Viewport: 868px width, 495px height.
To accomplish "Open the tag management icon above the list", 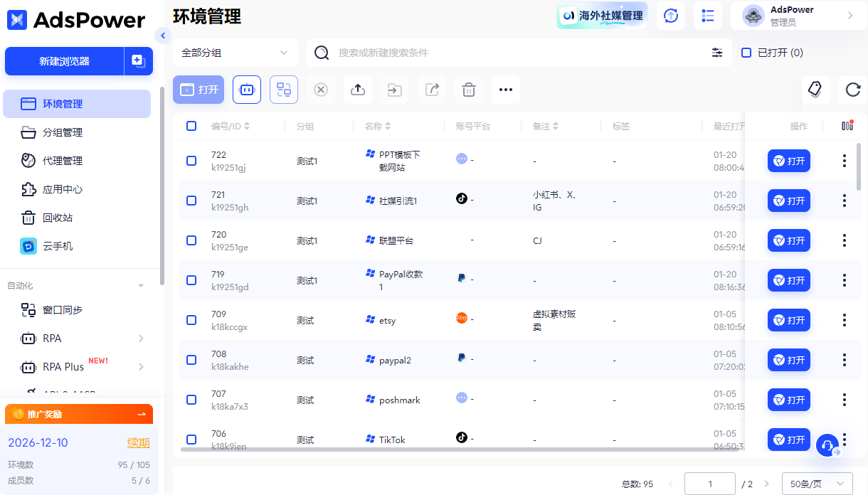I will (815, 90).
